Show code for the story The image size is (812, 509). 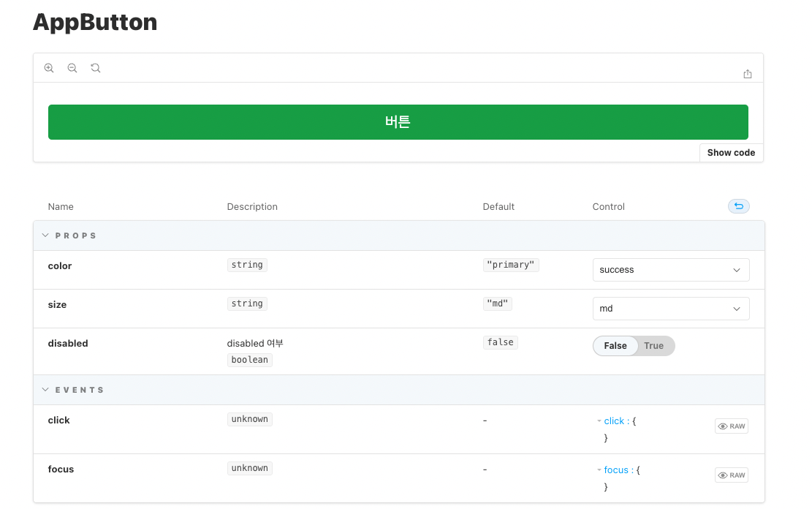pyautogui.click(x=731, y=152)
